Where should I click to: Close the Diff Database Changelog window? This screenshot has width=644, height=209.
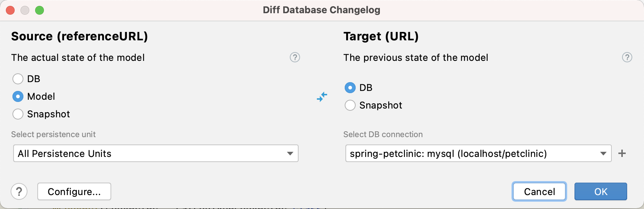[x=10, y=10]
